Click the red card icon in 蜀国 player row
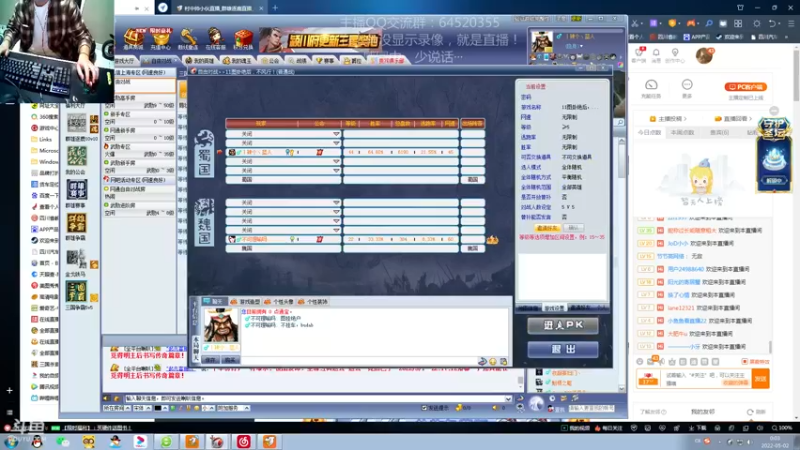Viewport: 800px width, 450px height. (319, 152)
